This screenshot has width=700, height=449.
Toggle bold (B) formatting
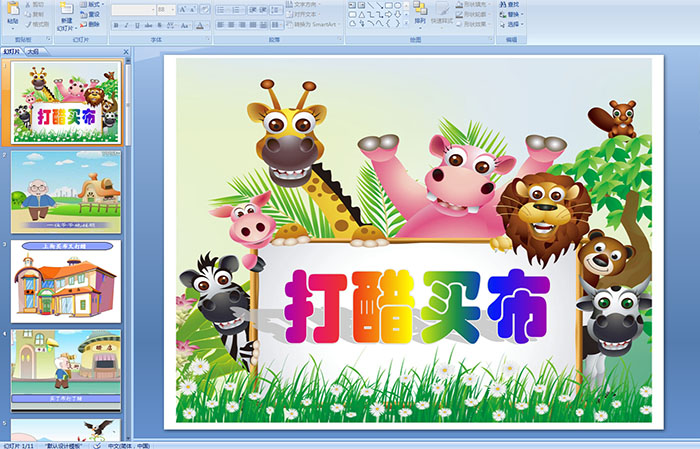pos(116,25)
